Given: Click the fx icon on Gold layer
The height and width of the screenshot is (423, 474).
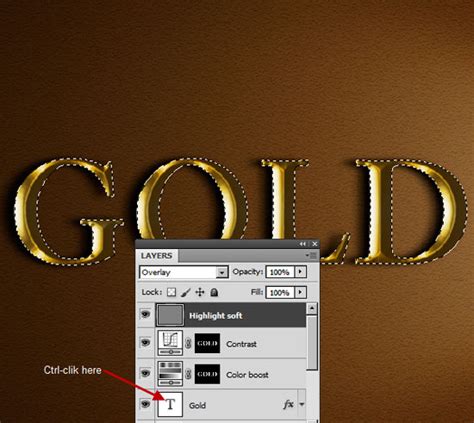Looking at the screenshot, I should pyautogui.click(x=288, y=404).
